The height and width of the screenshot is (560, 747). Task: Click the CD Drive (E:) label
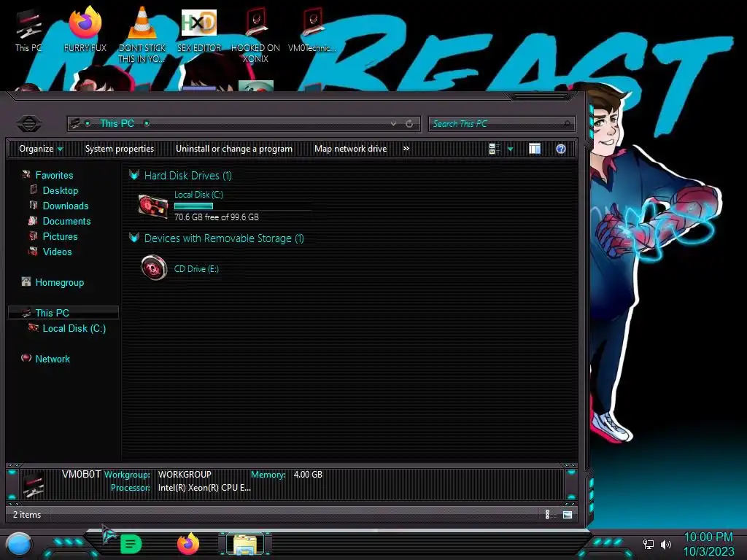point(196,269)
